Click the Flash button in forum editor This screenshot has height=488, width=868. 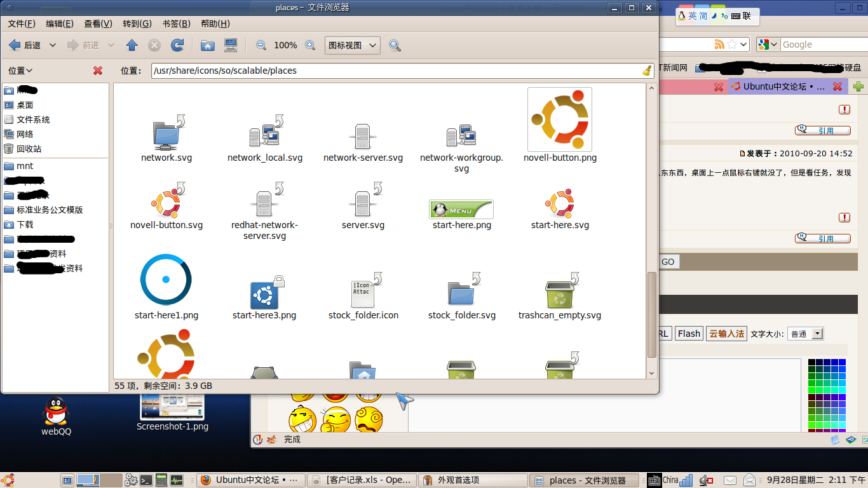pos(689,334)
